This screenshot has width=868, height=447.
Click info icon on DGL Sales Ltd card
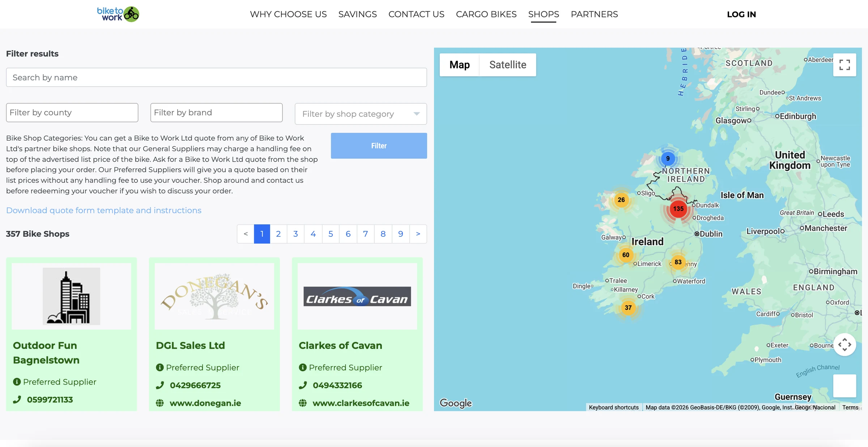[160, 368]
